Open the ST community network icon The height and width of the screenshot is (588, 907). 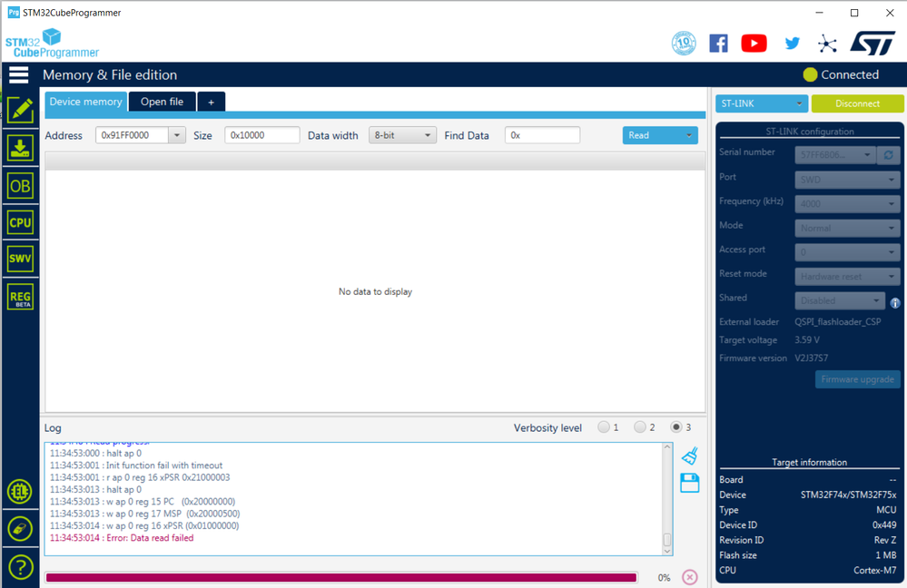point(827,44)
